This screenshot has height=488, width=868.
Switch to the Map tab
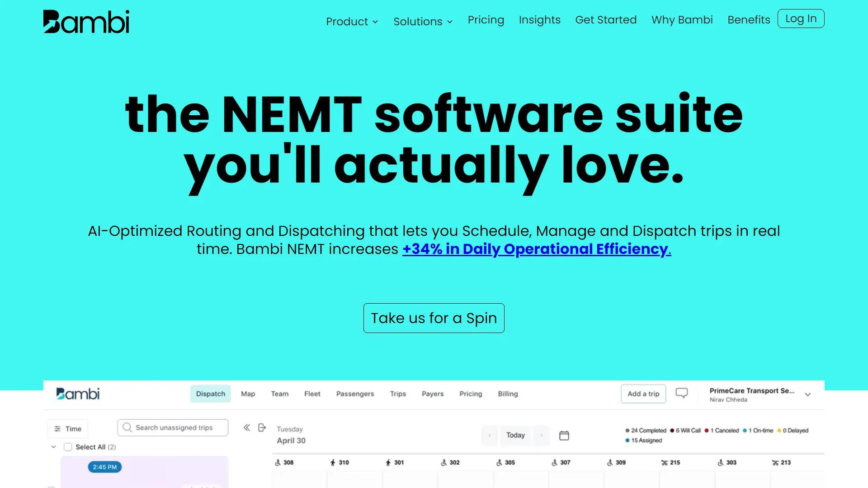click(248, 394)
